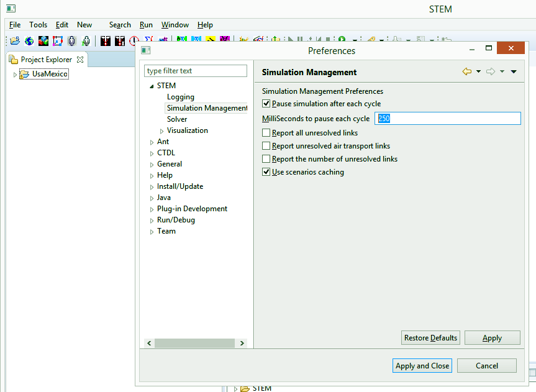Disable Use scenarios caching checkbox
This screenshot has height=392, width=536.
[266, 171]
